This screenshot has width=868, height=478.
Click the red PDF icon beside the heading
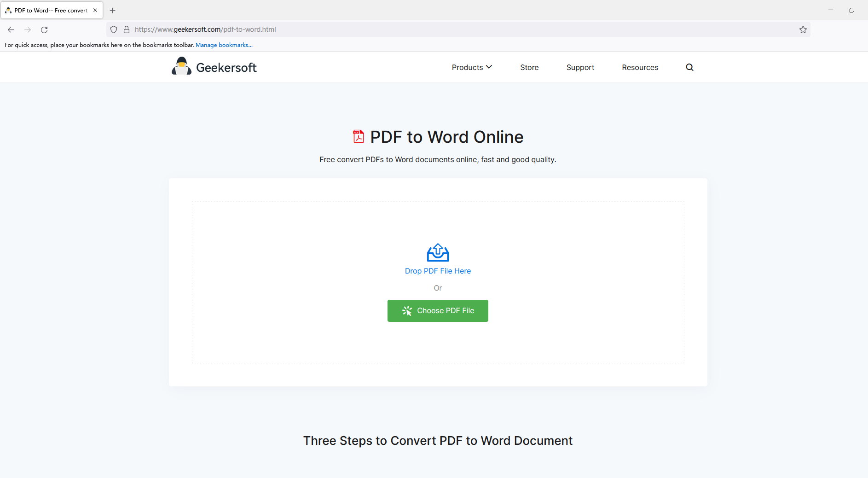coord(359,136)
